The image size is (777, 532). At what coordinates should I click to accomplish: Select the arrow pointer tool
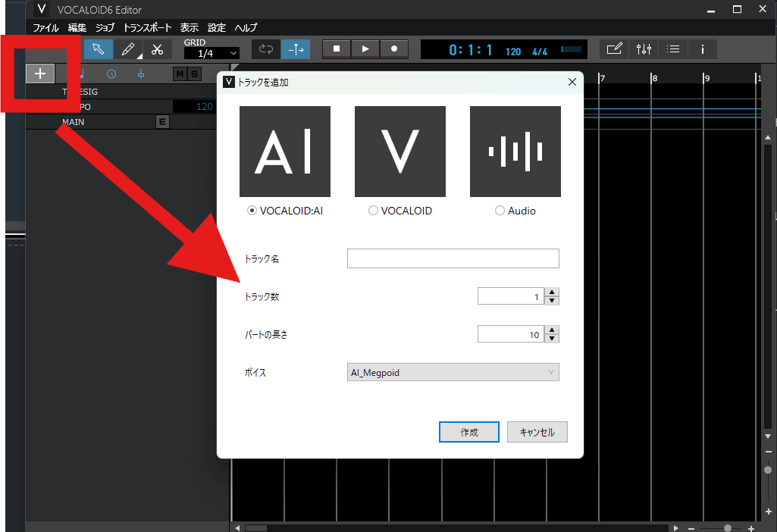(99, 49)
